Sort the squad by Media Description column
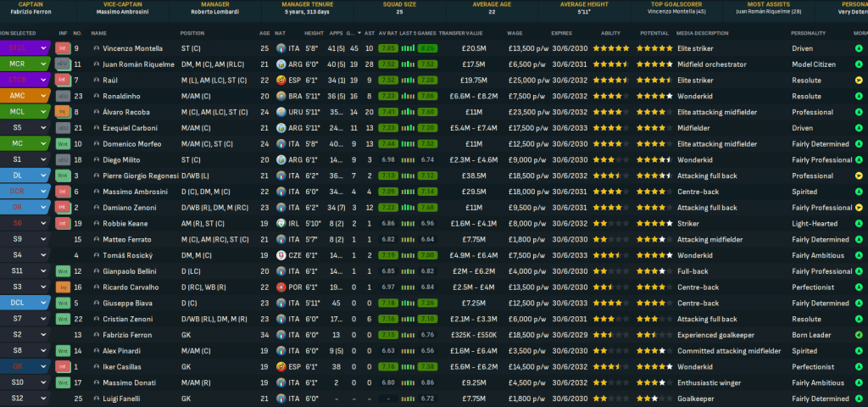 (704, 33)
